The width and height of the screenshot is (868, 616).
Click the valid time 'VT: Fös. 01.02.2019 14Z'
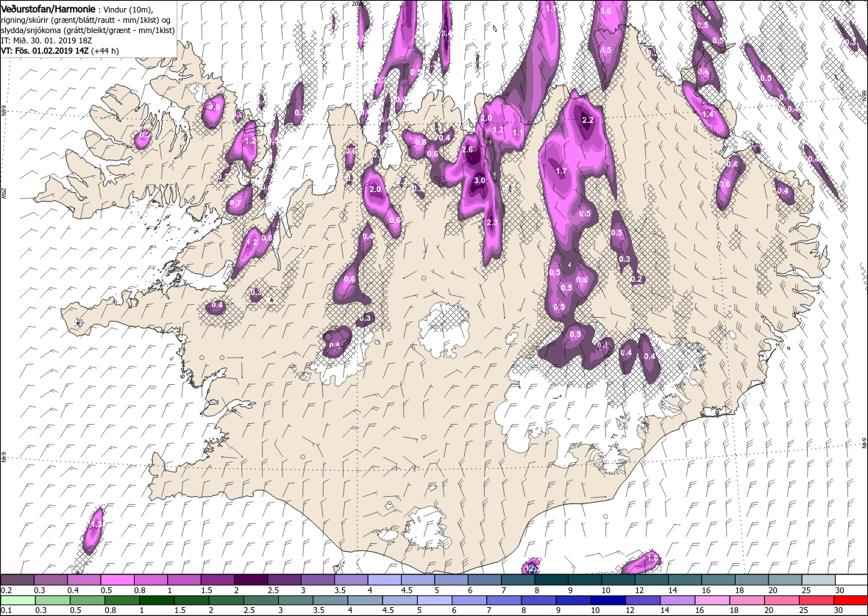click(x=45, y=50)
